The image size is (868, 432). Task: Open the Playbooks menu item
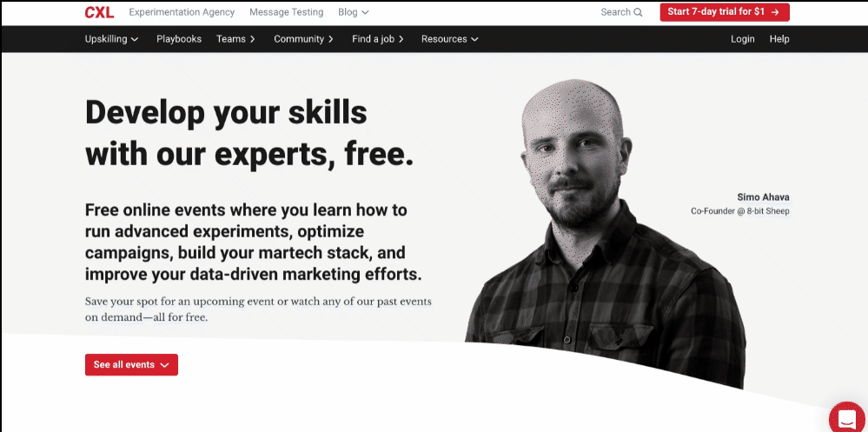tap(179, 39)
